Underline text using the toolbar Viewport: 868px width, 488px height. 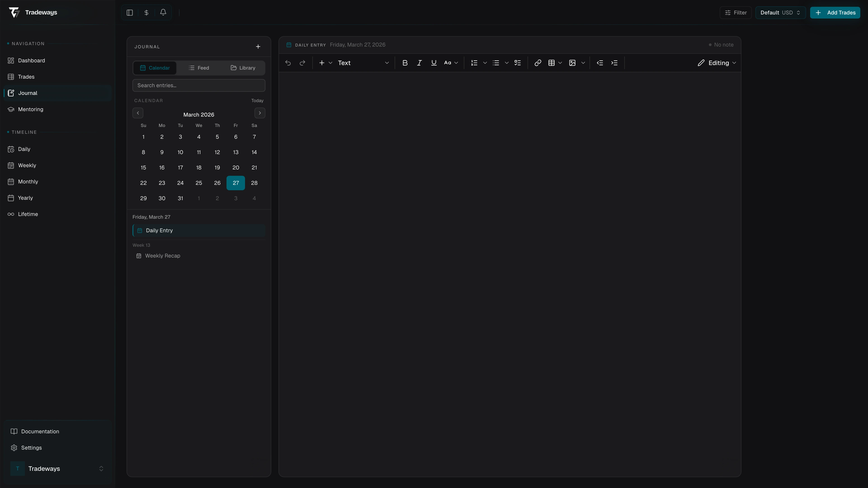click(434, 63)
